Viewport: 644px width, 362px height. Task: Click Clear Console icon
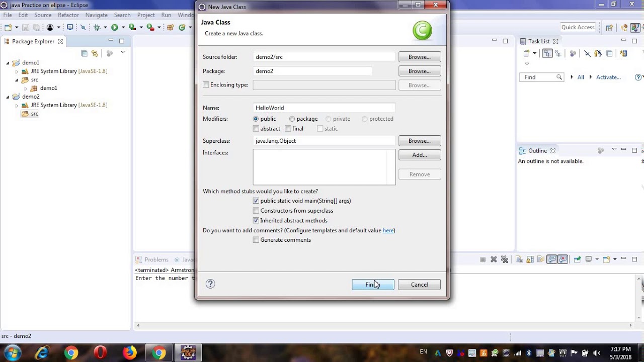pos(519,259)
